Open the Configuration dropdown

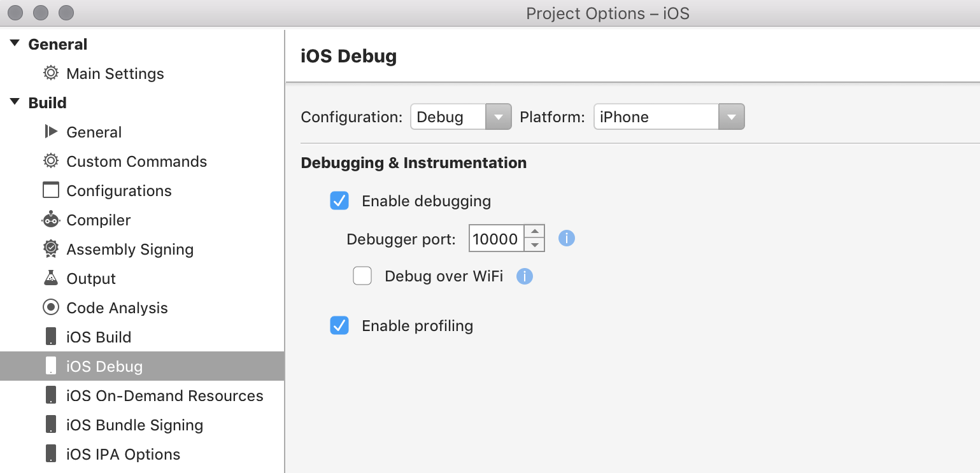499,116
